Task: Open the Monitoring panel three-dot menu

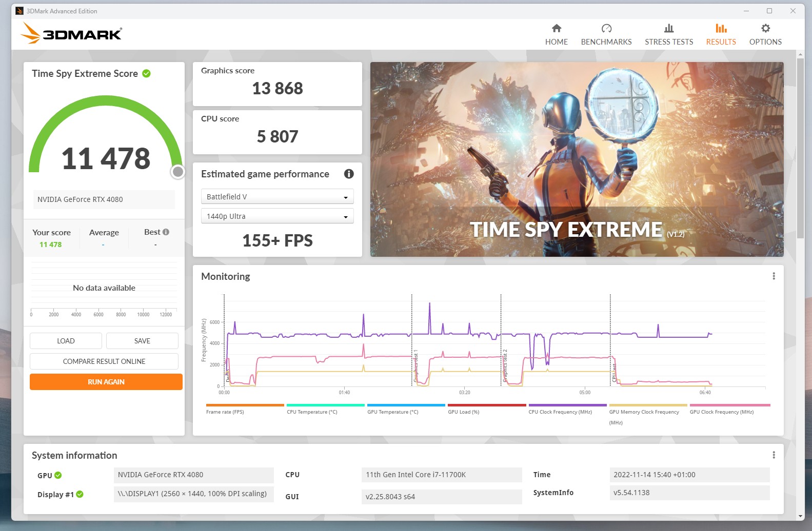Action: (x=774, y=276)
